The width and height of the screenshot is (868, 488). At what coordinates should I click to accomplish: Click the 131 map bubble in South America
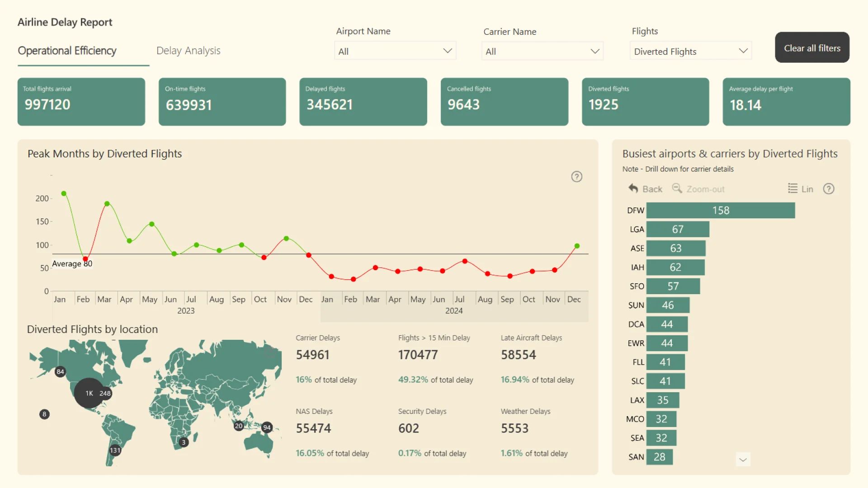point(115,450)
